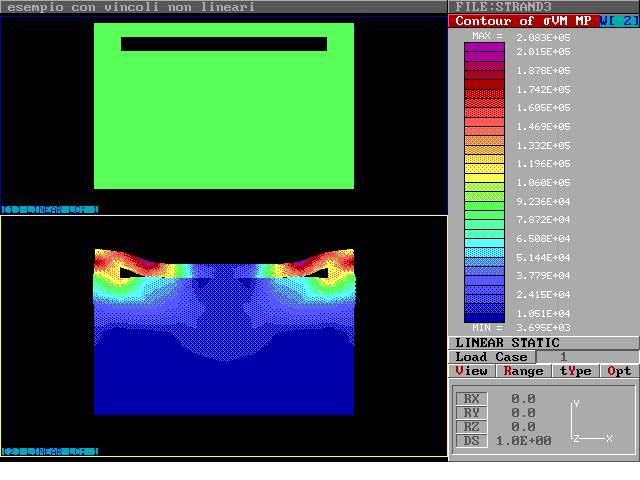Select the RZ rotation button
This screenshot has height=480, width=640.
472,427
